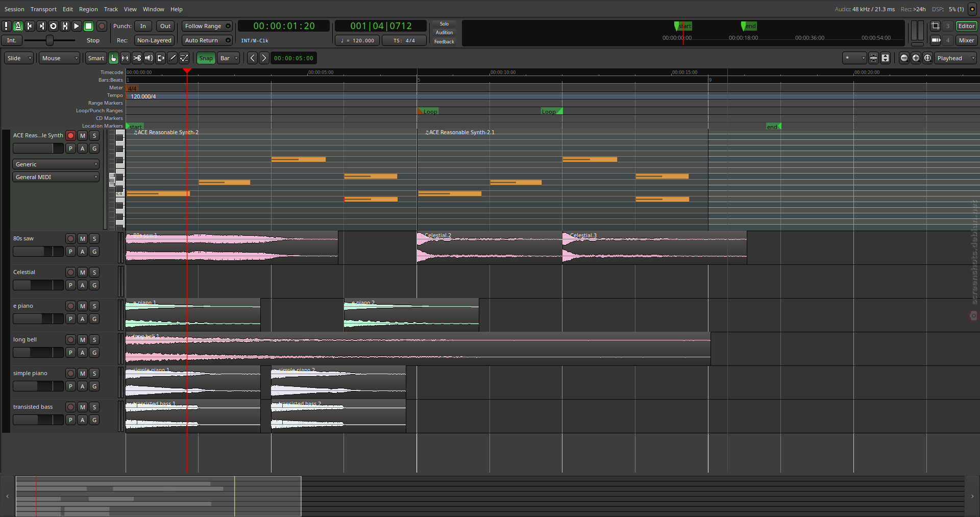Image resolution: width=980 pixels, height=517 pixels.
Task: Click the Editor window button
Action: (x=966, y=26)
